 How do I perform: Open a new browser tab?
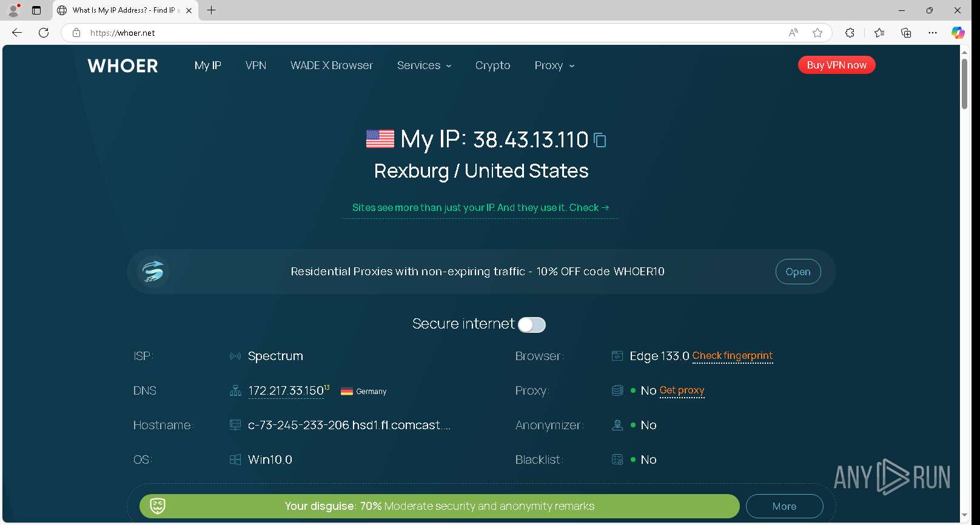tap(211, 10)
